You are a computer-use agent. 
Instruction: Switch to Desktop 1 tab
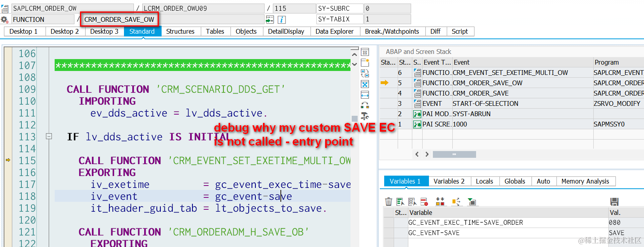coord(24,31)
